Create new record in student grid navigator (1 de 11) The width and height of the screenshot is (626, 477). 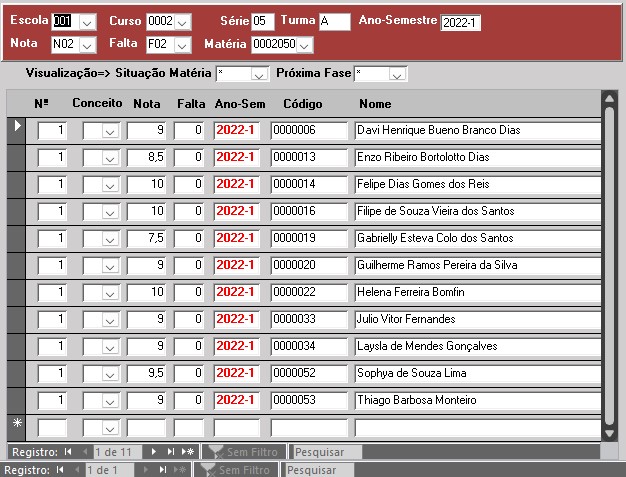pos(188,452)
